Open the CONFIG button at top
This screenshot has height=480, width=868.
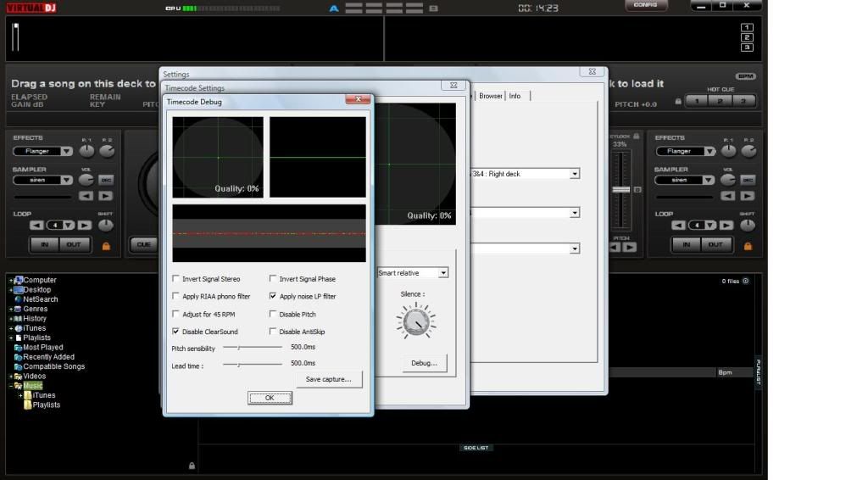pyautogui.click(x=645, y=5)
